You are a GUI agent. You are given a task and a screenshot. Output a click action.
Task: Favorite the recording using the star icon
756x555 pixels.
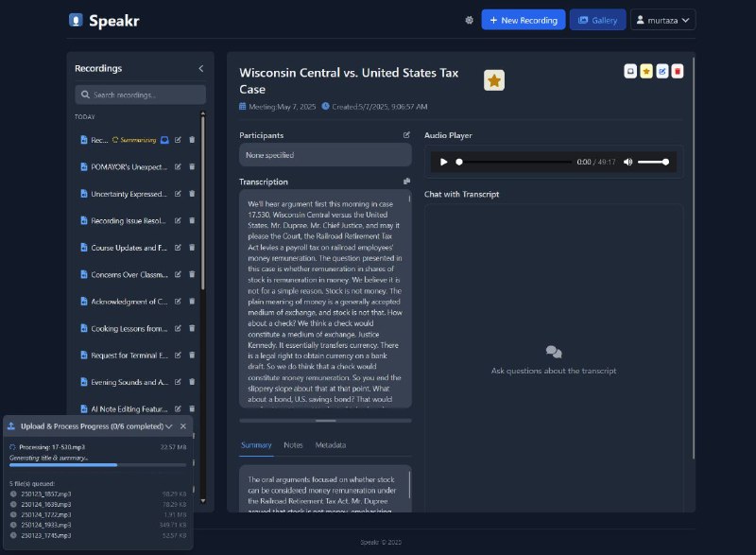646,71
